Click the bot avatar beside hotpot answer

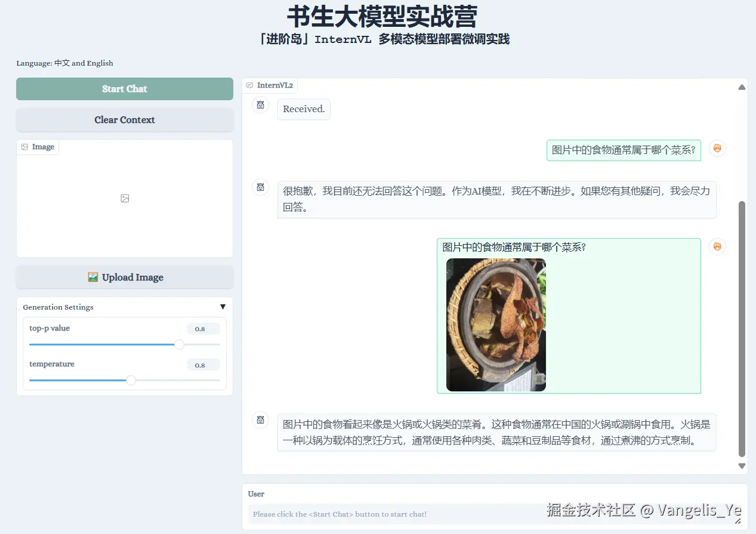[260, 420]
